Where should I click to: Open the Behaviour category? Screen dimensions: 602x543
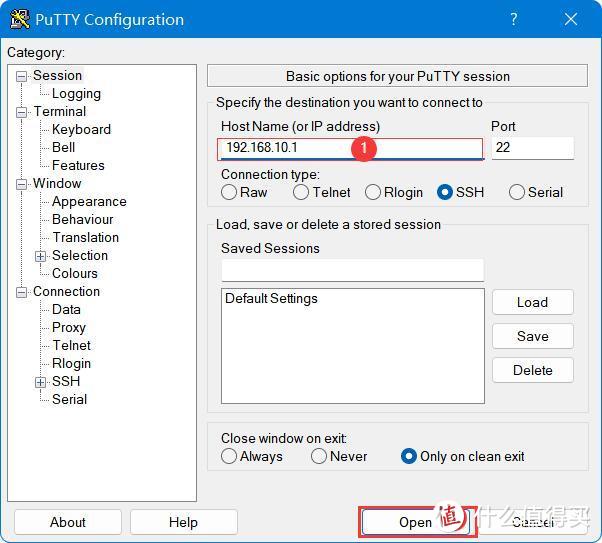[x=83, y=219]
